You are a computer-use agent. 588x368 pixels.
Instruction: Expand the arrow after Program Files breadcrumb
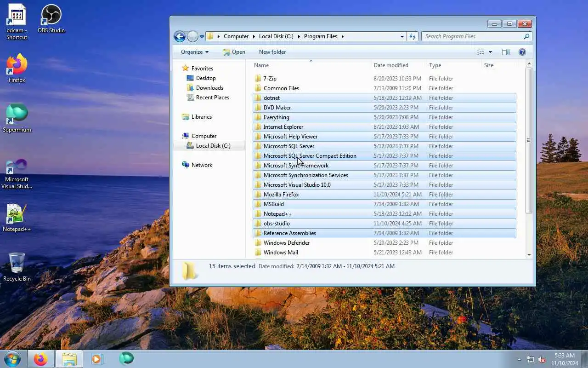[x=342, y=36]
